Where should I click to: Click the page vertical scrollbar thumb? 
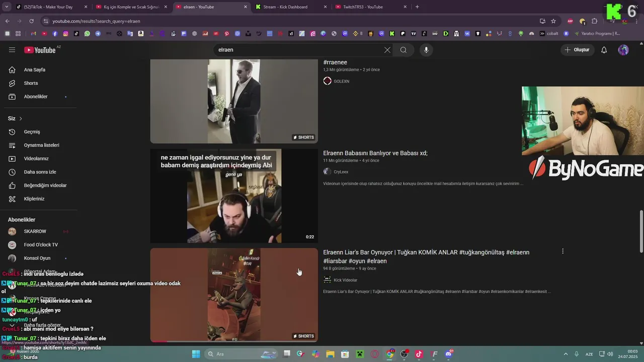[641, 231]
